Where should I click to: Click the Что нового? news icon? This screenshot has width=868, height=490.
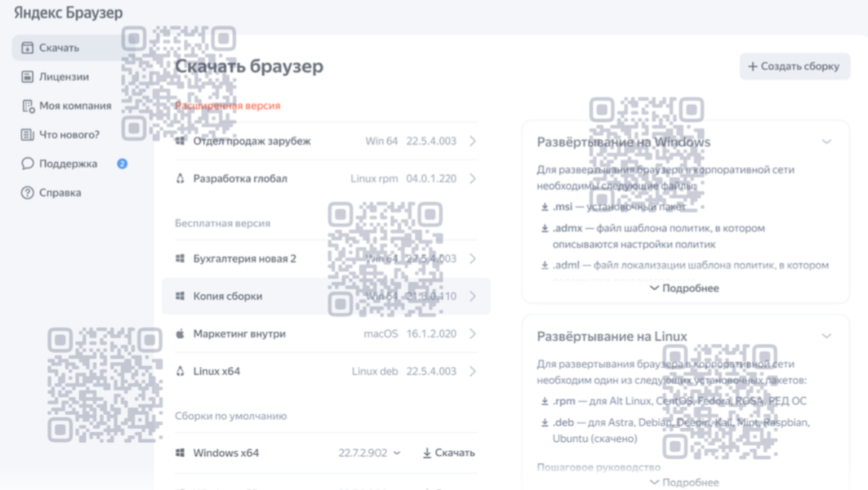(x=27, y=134)
